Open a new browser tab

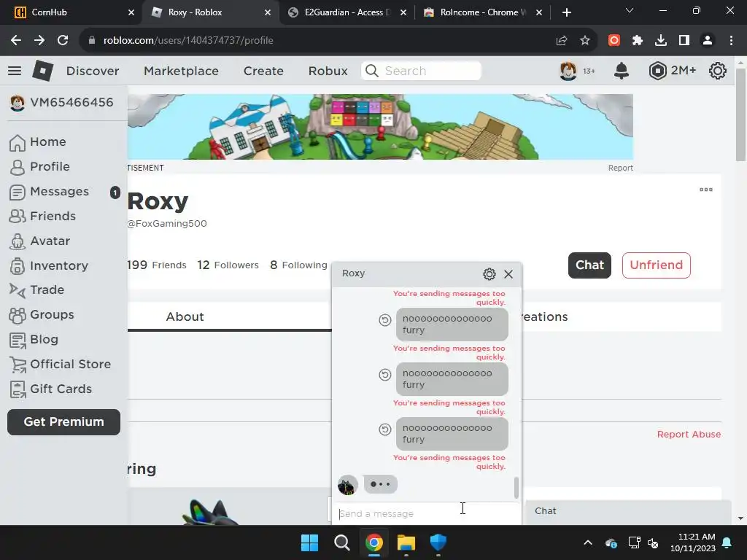tap(566, 12)
